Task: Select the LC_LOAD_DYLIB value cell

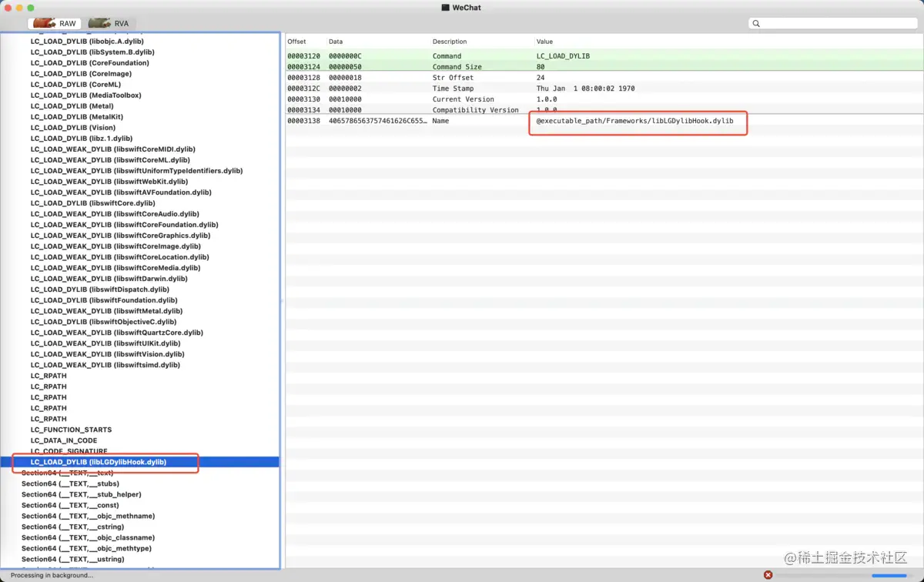Action: click(563, 56)
